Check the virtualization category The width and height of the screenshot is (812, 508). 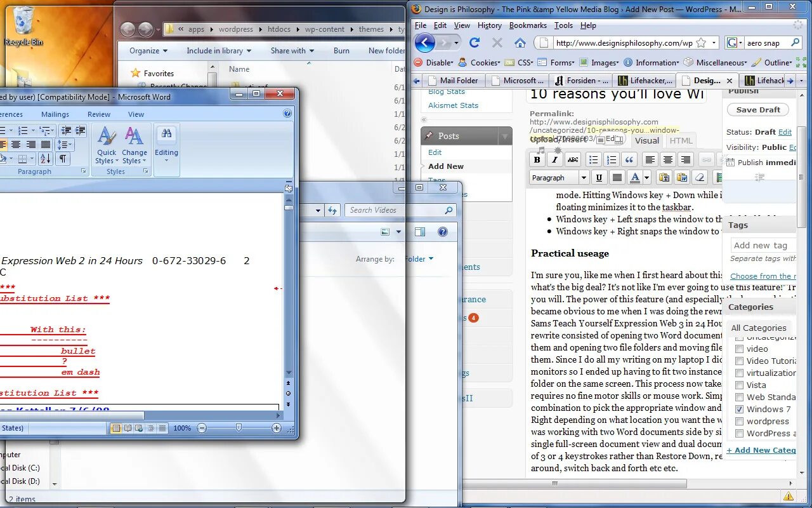[x=739, y=373]
